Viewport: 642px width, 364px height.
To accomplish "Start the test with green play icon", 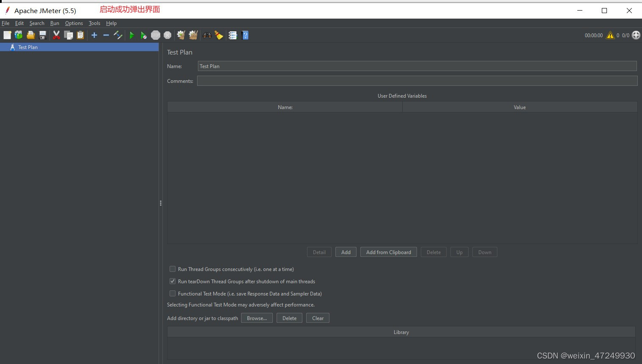I will coord(132,35).
